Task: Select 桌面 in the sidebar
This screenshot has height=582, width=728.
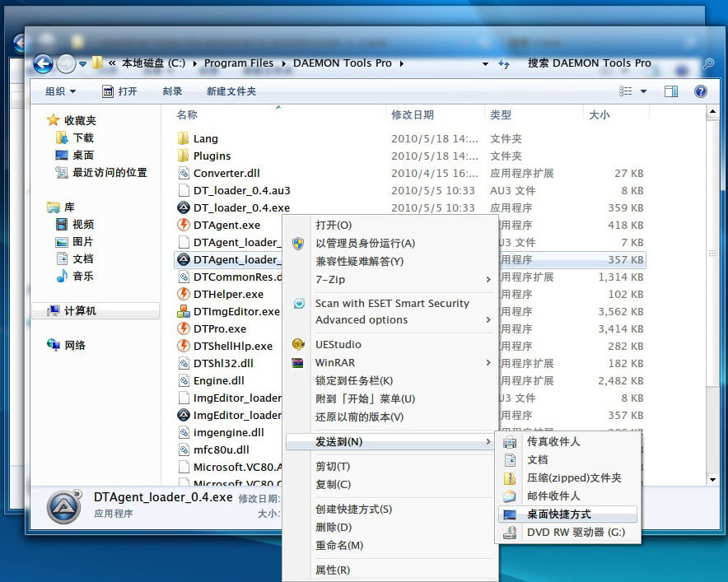Action: coord(75,155)
